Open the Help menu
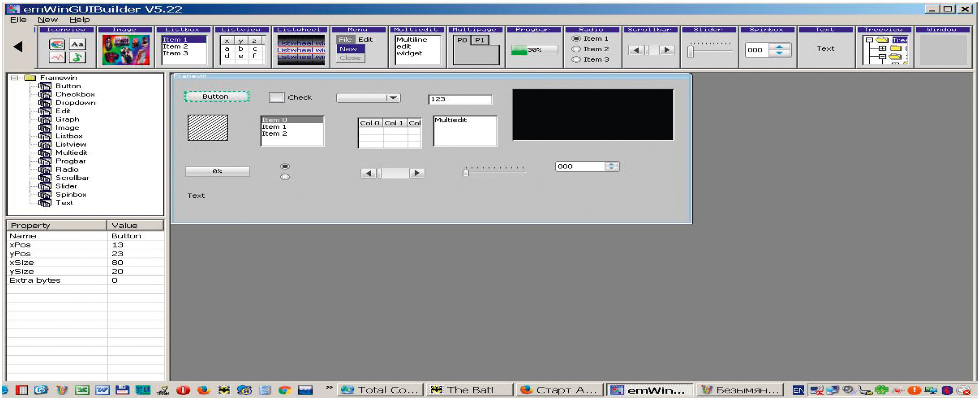Viewport: 980px width, 400px height. coord(79,20)
